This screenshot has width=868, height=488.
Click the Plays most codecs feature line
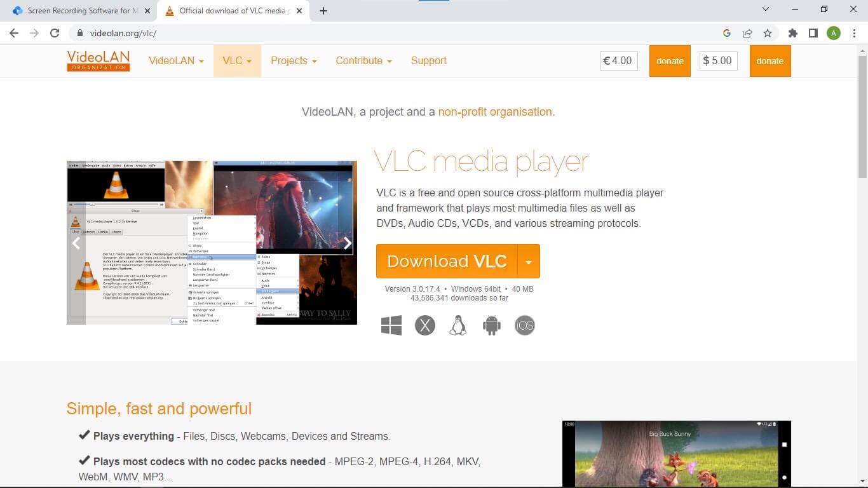(280, 469)
